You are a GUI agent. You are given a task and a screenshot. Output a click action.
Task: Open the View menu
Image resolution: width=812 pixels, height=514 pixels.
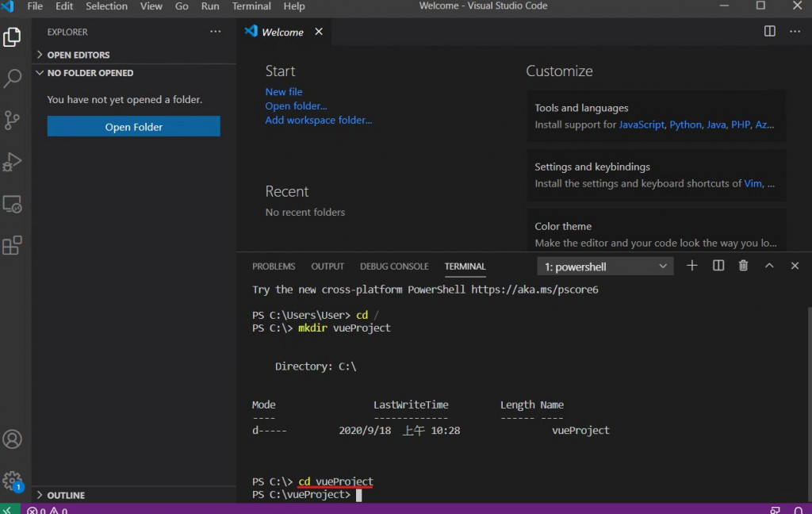pyautogui.click(x=151, y=6)
